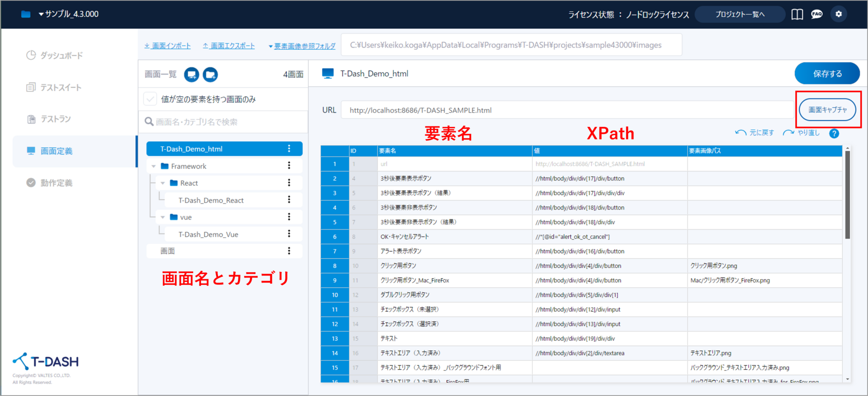Click the blue help question mark icon

pyautogui.click(x=834, y=133)
